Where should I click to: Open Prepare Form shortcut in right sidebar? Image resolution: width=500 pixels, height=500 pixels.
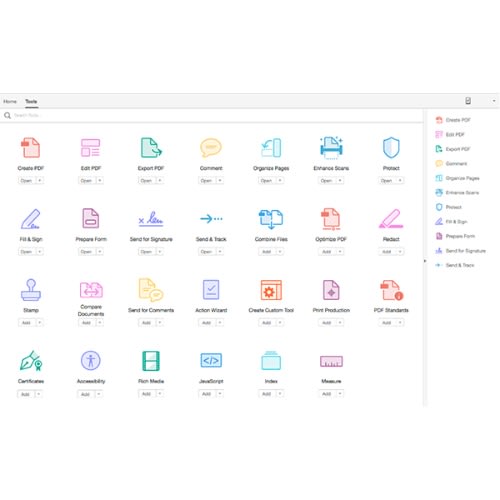[x=455, y=236]
